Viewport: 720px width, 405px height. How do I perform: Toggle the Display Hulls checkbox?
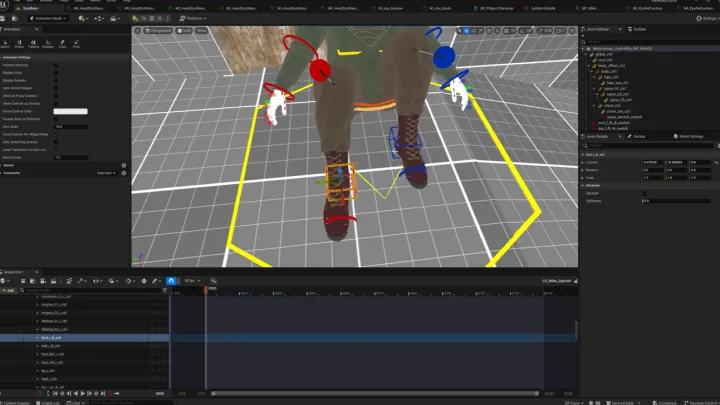pyautogui.click(x=56, y=73)
